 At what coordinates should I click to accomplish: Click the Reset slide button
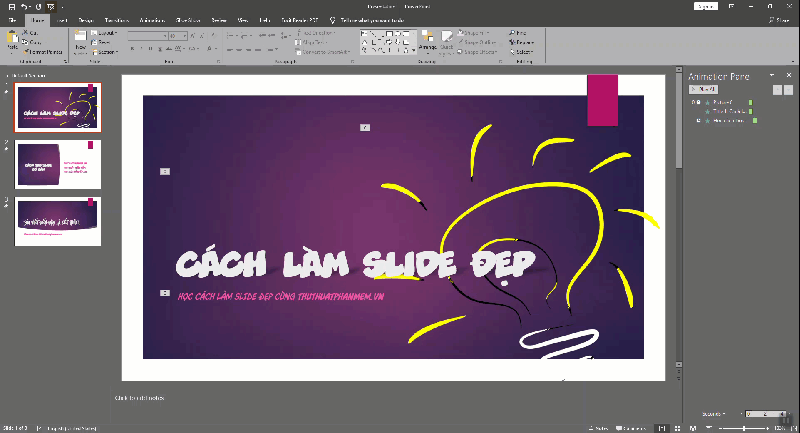pos(101,42)
